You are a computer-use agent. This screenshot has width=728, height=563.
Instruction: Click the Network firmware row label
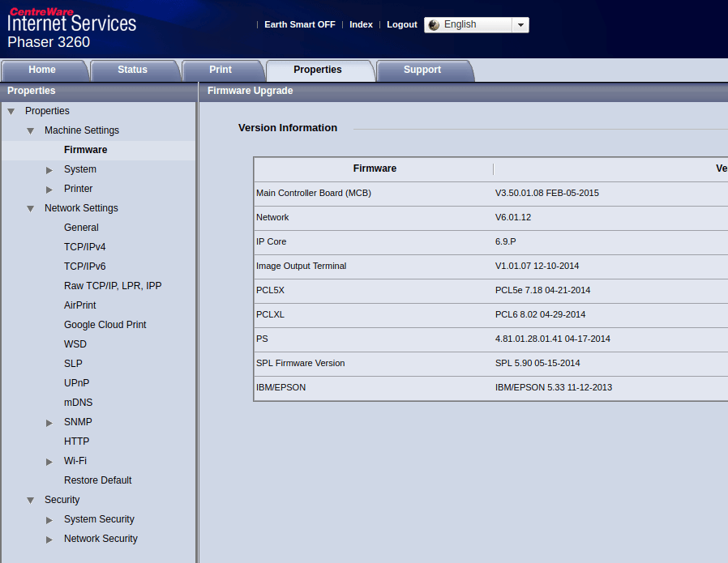pos(272,217)
